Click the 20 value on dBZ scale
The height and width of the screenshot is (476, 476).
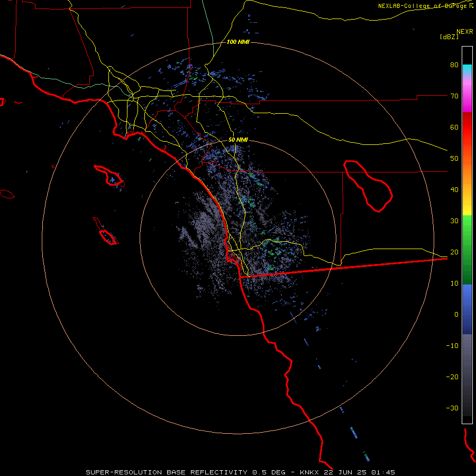click(454, 252)
